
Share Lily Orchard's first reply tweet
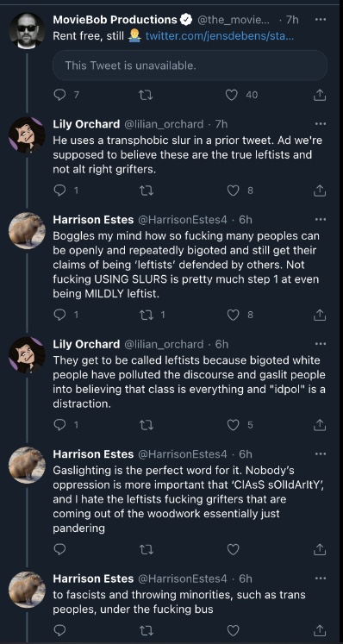[x=320, y=191]
